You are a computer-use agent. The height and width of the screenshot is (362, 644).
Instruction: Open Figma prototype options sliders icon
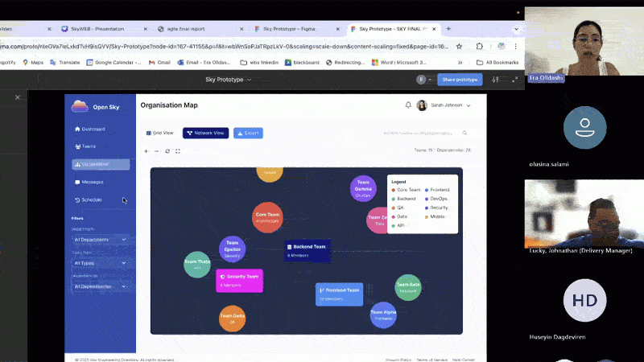[495, 80]
